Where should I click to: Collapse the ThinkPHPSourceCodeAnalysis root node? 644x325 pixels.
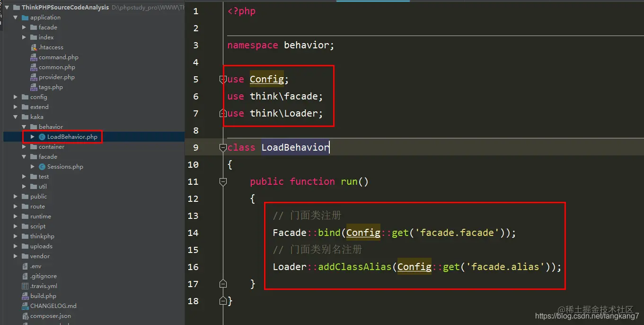tap(7, 8)
